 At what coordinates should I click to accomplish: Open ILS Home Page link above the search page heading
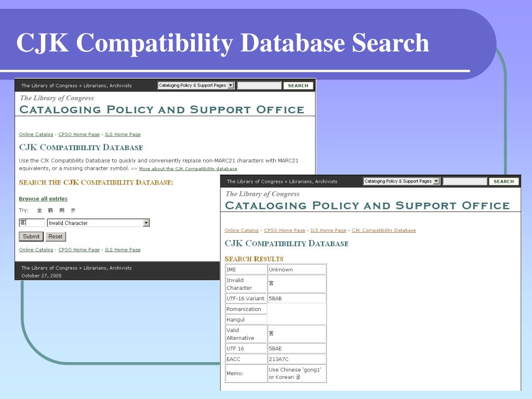point(123,135)
